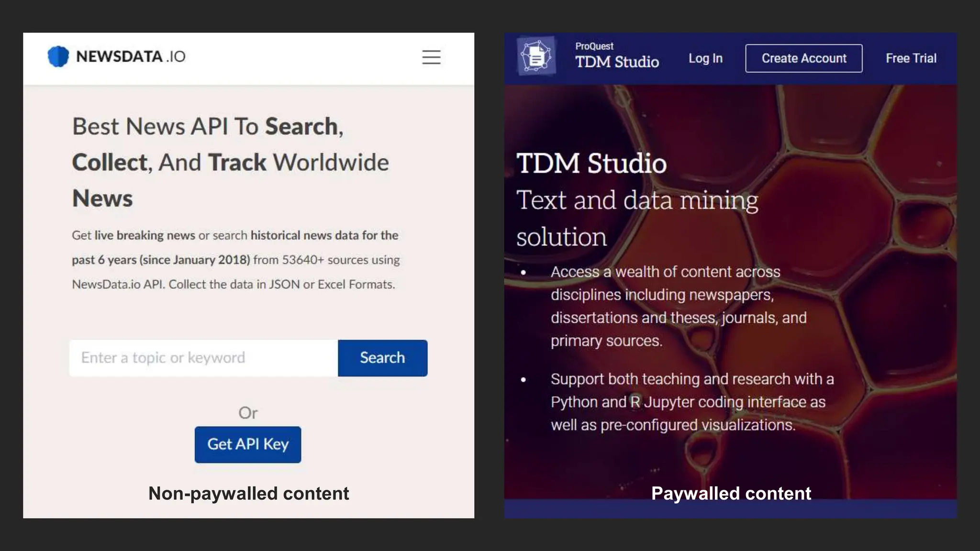Click the 'Best News API' headline text
This screenshot has width=980, height=551.
coord(230,162)
